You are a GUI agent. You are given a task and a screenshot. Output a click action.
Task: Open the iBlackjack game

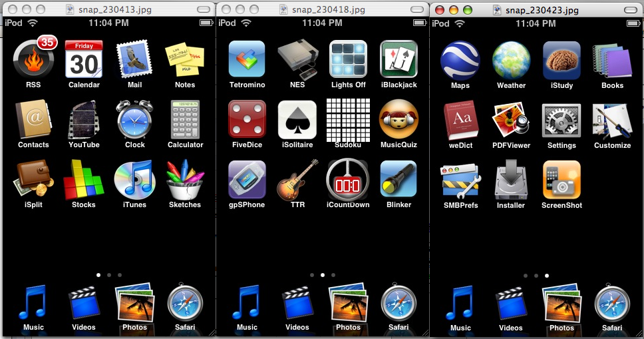point(399,59)
